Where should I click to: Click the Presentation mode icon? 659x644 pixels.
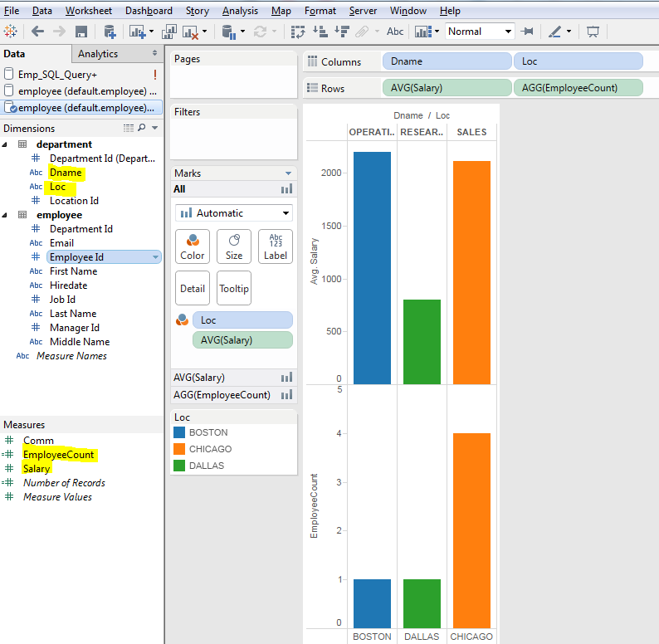593,32
